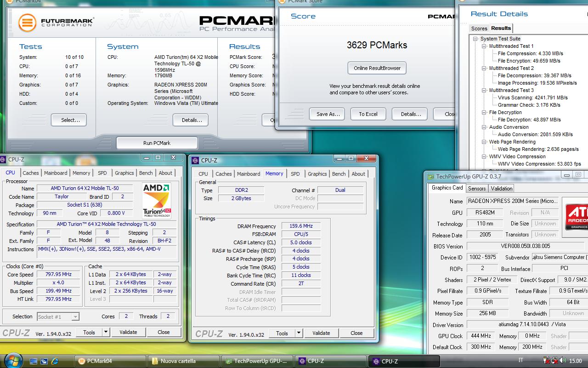Screen dimensions: 588x368
Task: Click the IT language indicator in taskbar
Action: tap(520, 361)
